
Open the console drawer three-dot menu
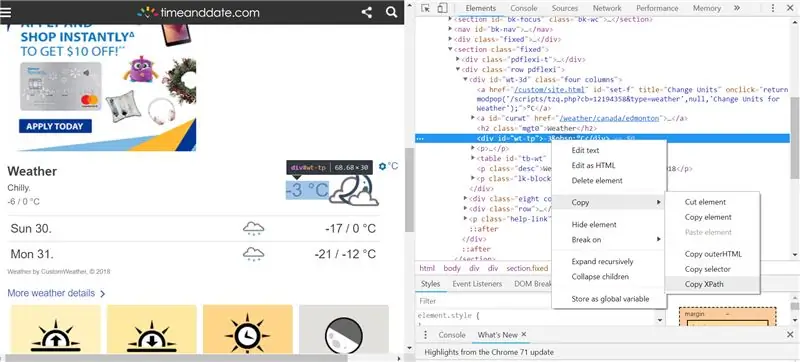coord(426,335)
